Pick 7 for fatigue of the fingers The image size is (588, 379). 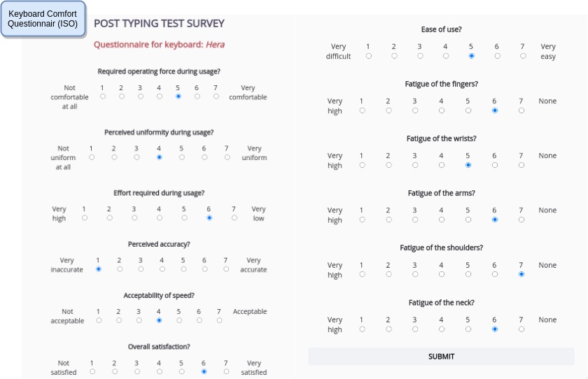[521, 110]
